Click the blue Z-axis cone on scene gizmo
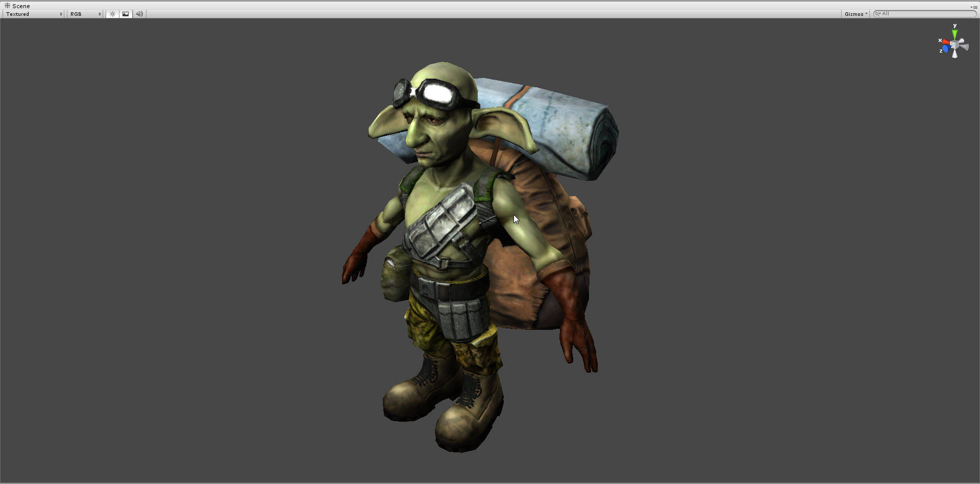 click(947, 48)
